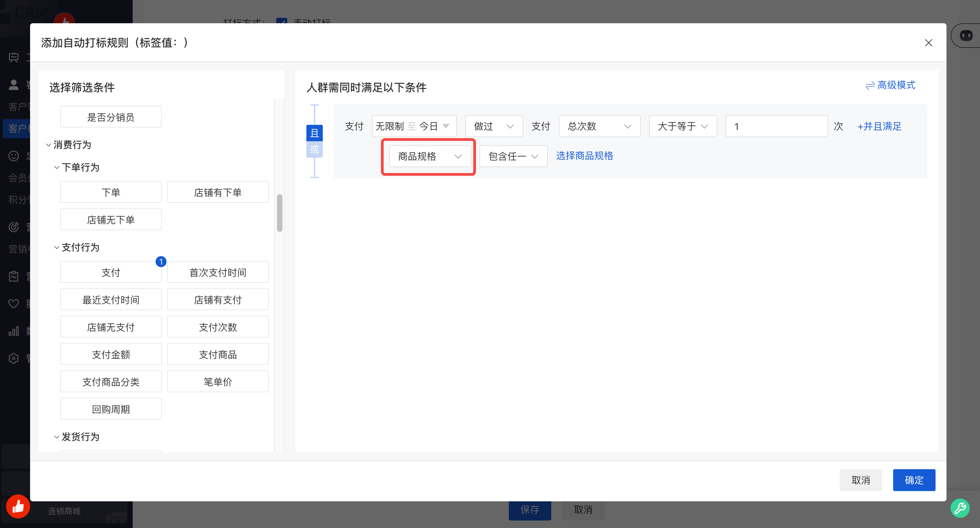Collapse the 消费行为 section
The image size is (980, 528).
(48, 145)
